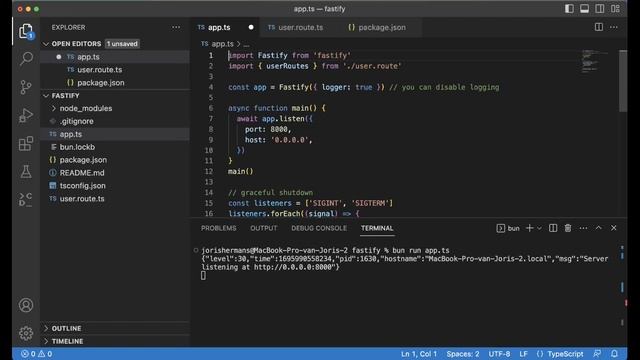Open remote explorer icon in activity bar
Screen dimensions: 640x360
[26, 200]
